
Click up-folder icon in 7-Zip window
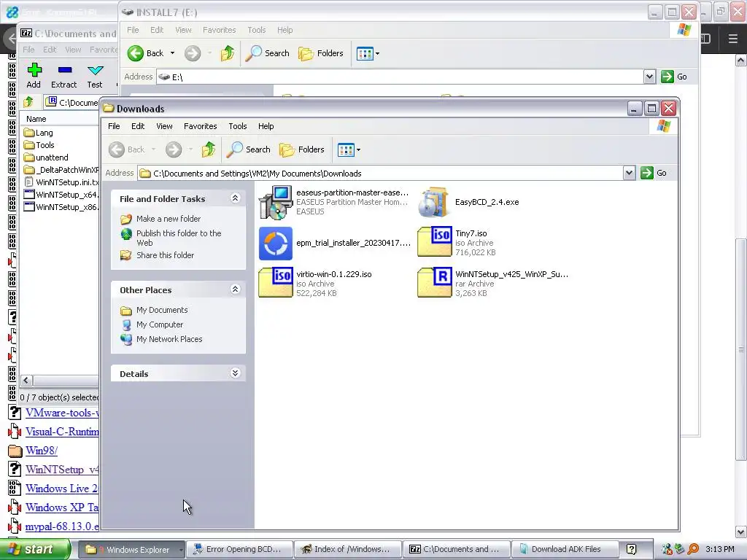28,102
